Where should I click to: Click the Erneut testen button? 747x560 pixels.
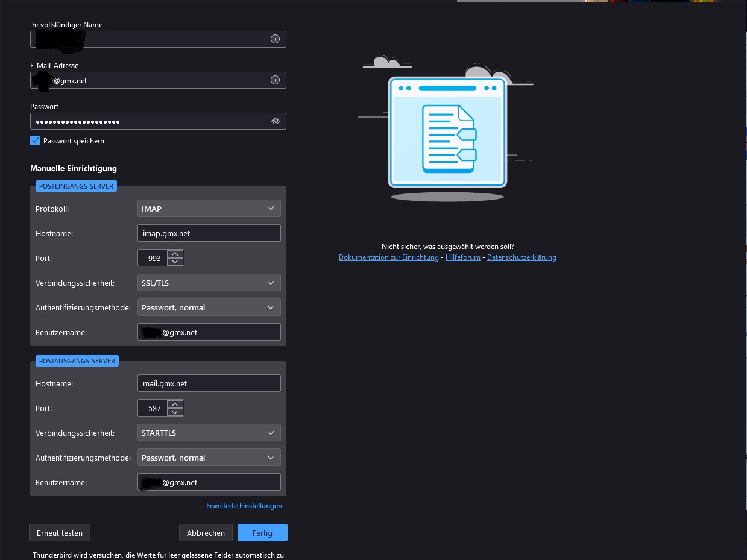click(60, 533)
